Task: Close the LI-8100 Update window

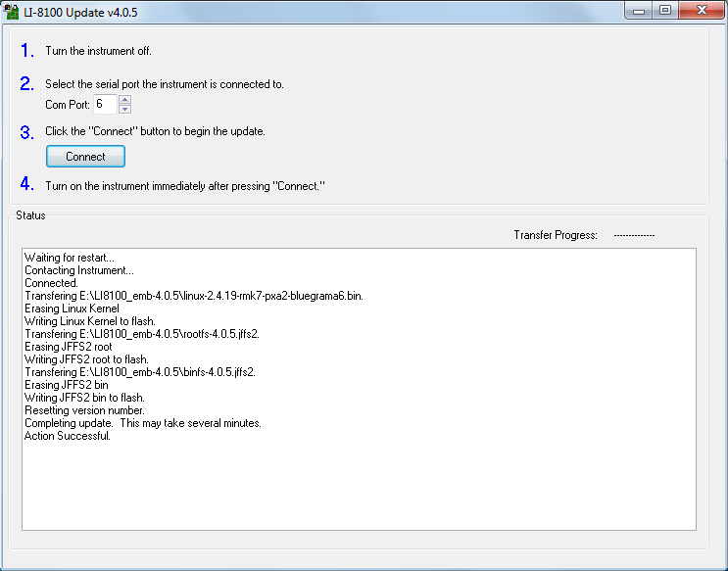Action: click(702, 10)
